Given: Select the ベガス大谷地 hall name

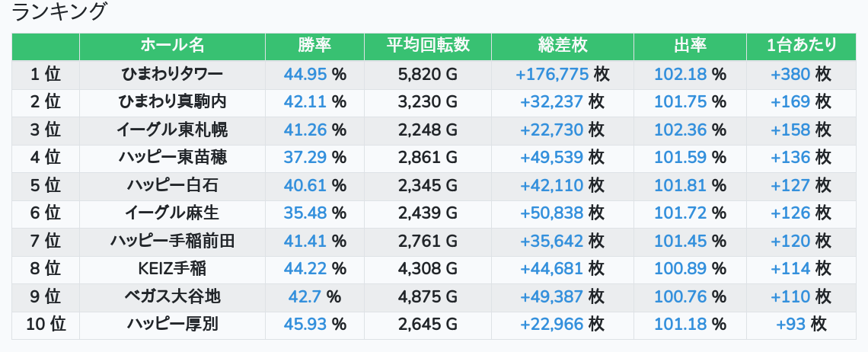Looking at the screenshot, I should tap(172, 296).
